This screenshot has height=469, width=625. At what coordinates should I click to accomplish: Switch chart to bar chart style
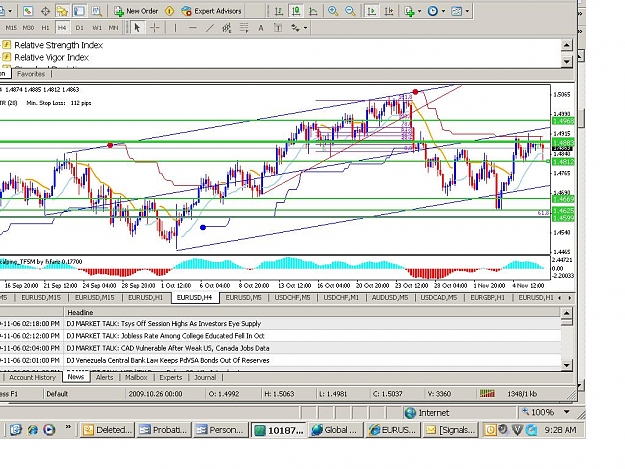coord(279,11)
